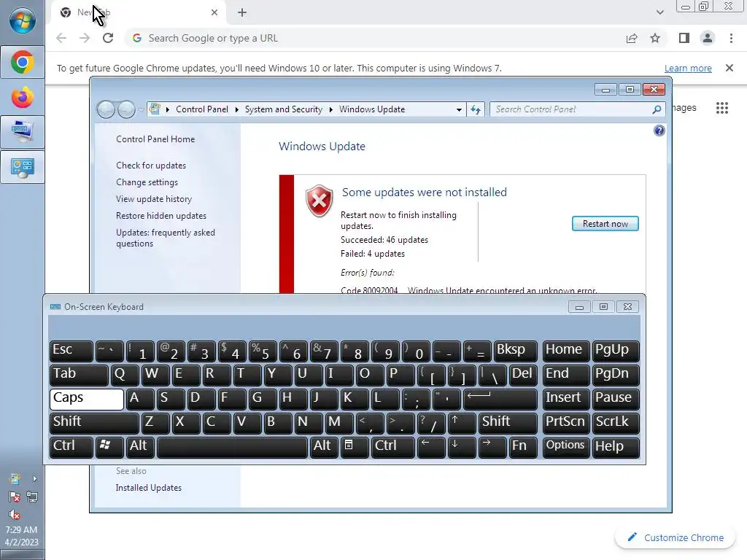
Task: Toggle the left Alt key
Action: coord(140,446)
